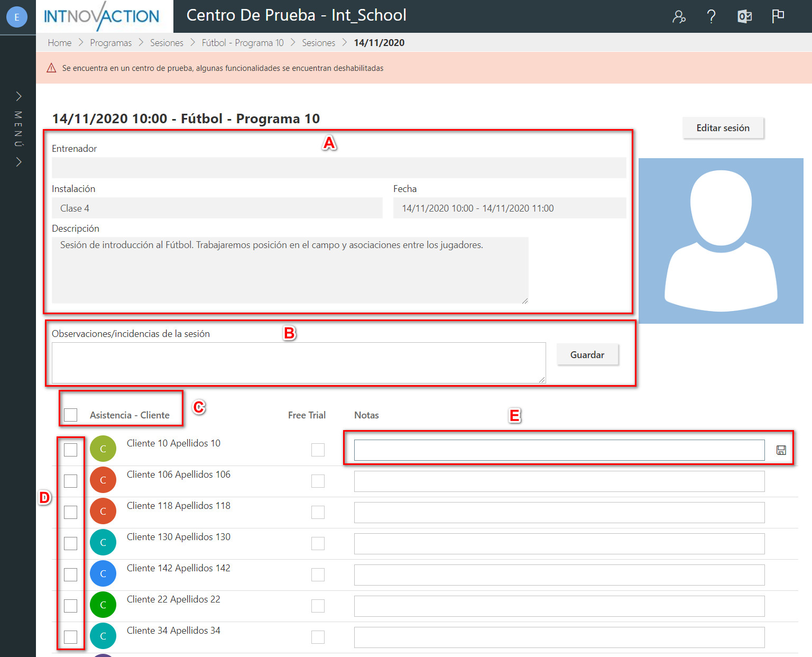Click name Cliente 106 Apellidos 106

pyautogui.click(x=179, y=474)
